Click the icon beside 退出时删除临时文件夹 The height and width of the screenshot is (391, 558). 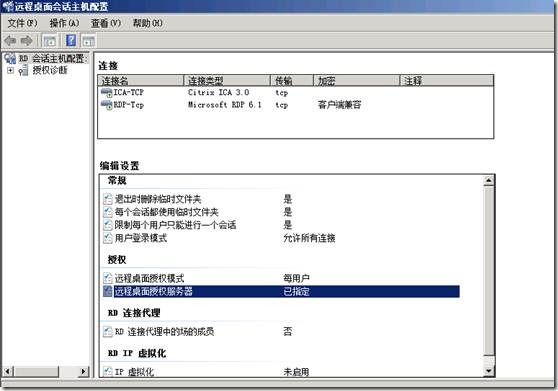pos(107,199)
